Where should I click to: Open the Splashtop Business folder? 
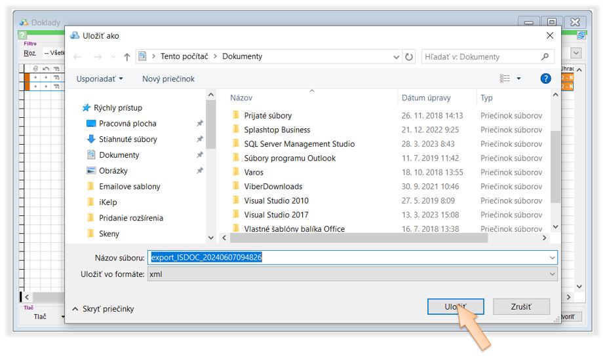pos(277,130)
